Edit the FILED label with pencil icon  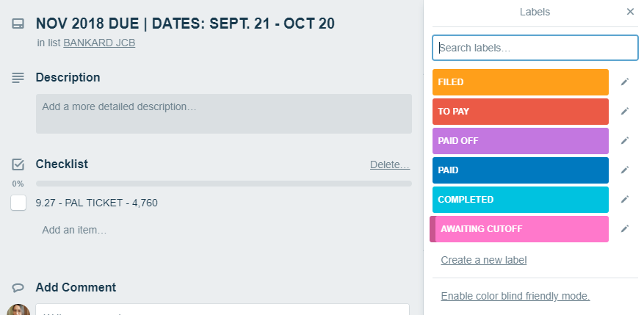pos(625,82)
